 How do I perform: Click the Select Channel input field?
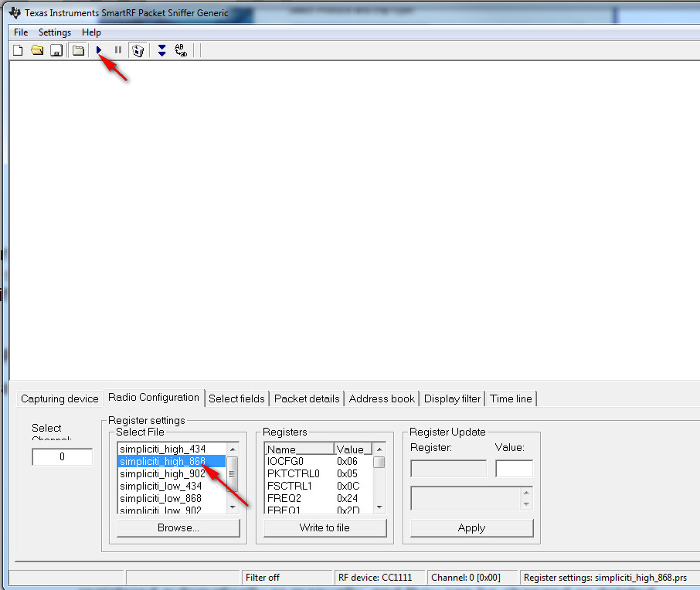pos(62,456)
